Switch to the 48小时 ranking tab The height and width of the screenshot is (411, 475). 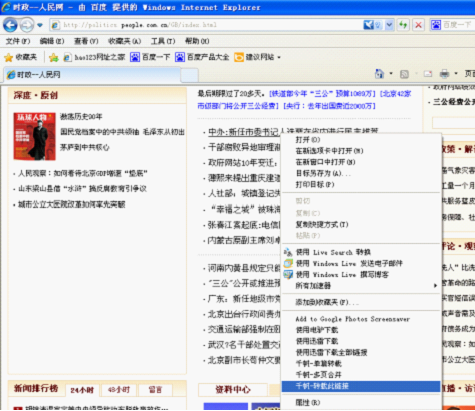coord(119,390)
